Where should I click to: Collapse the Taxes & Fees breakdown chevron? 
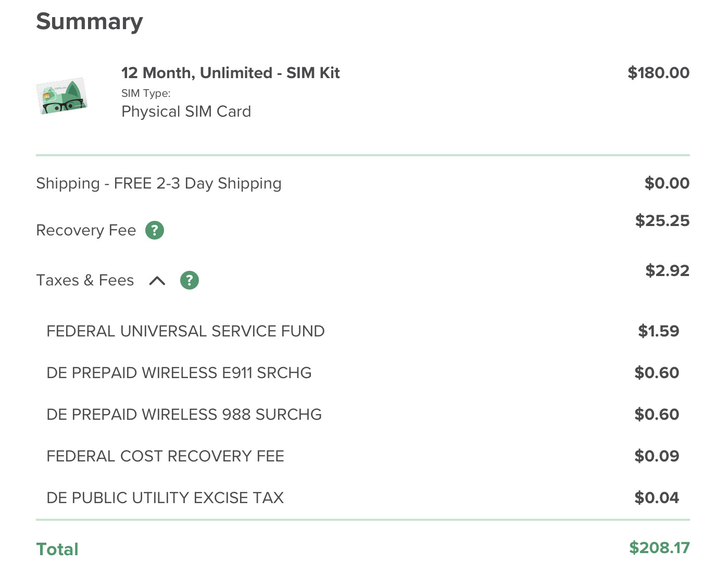tap(157, 281)
